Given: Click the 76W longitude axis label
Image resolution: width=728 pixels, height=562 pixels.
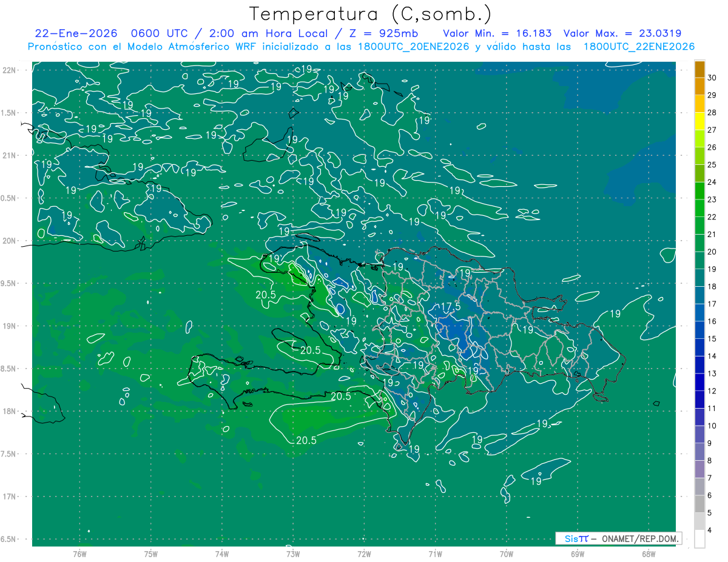Looking at the screenshot, I should [79, 554].
